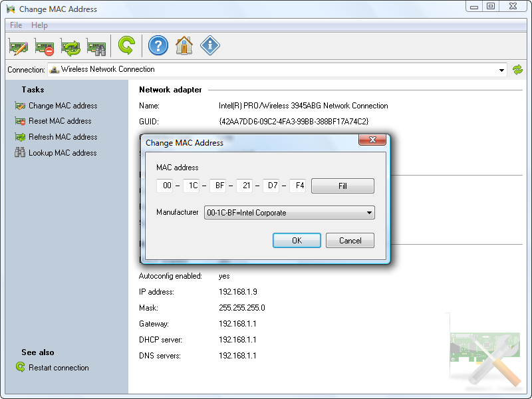The width and height of the screenshot is (532, 399).
Task: Click the last MAC address octet field "F4"
Action: click(299, 186)
